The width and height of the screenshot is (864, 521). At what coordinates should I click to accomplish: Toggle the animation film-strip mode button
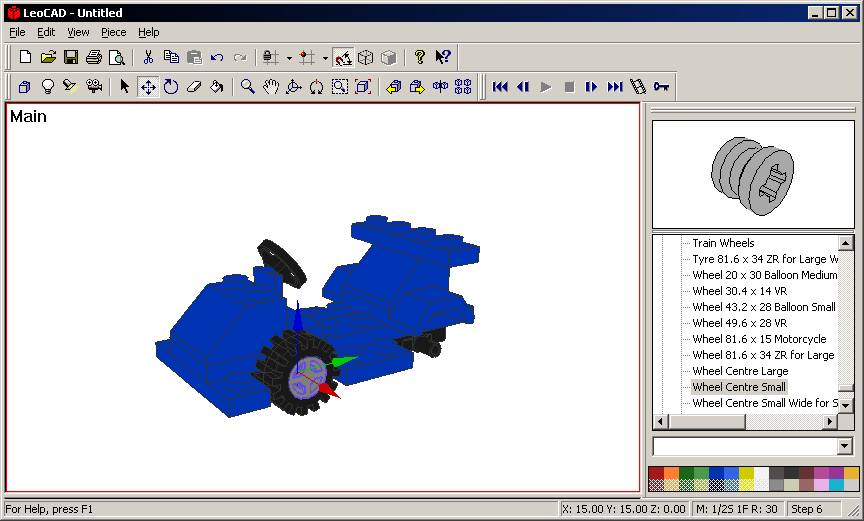[638, 87]
